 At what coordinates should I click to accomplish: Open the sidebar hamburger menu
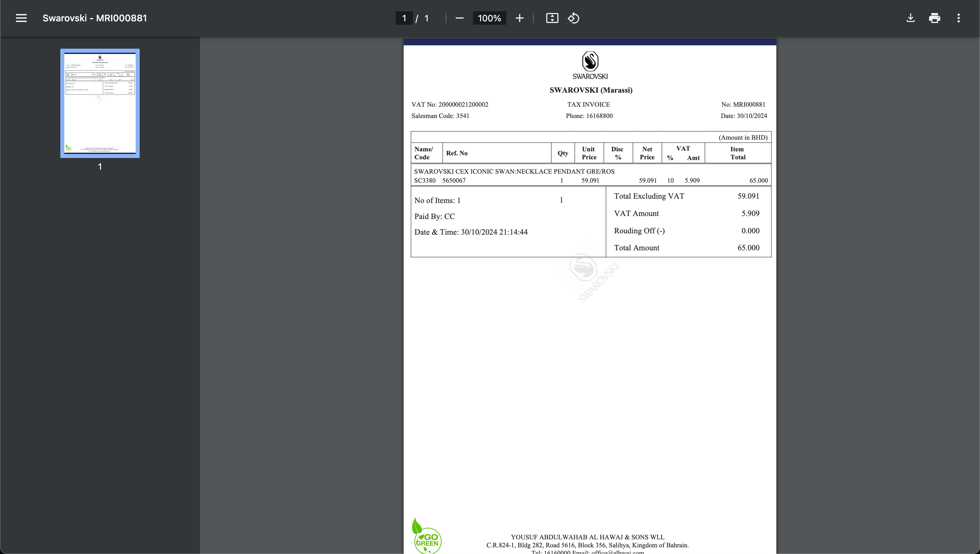tap(21, 18)
